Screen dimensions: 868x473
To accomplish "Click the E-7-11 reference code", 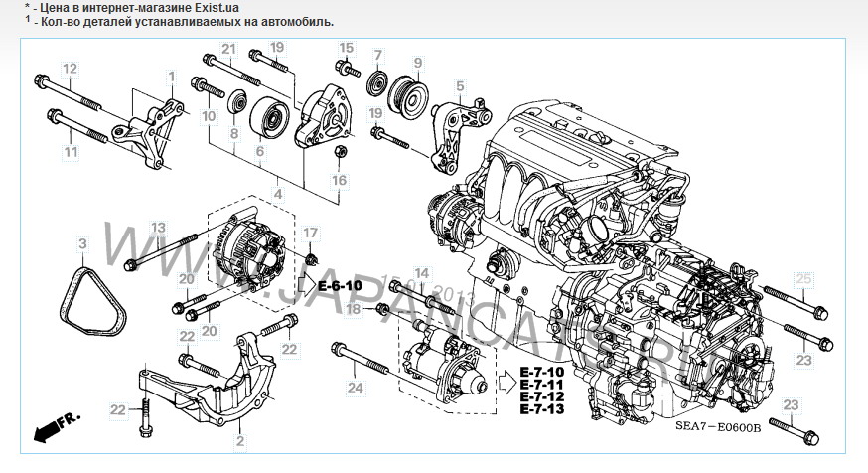I will coord(542,385).
